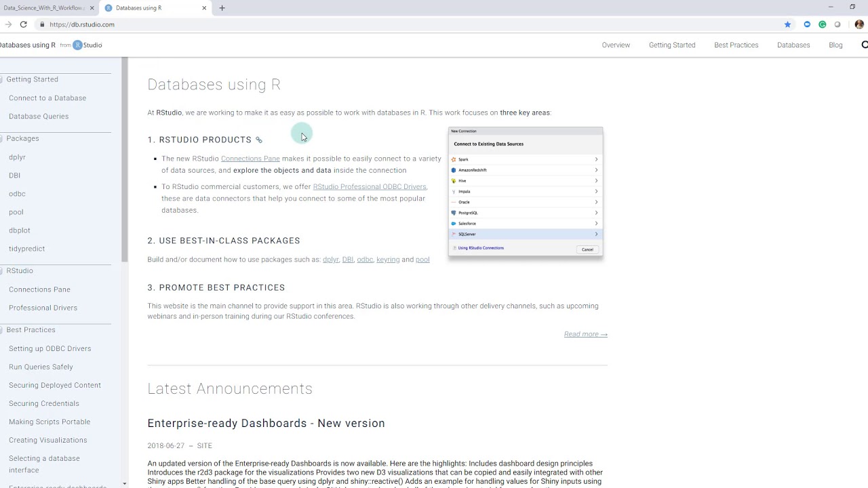This screenshot has width=868, height=488.
Task: Follow the RStudio Professional ODBC Drivers link
Action: coord(370,186)
